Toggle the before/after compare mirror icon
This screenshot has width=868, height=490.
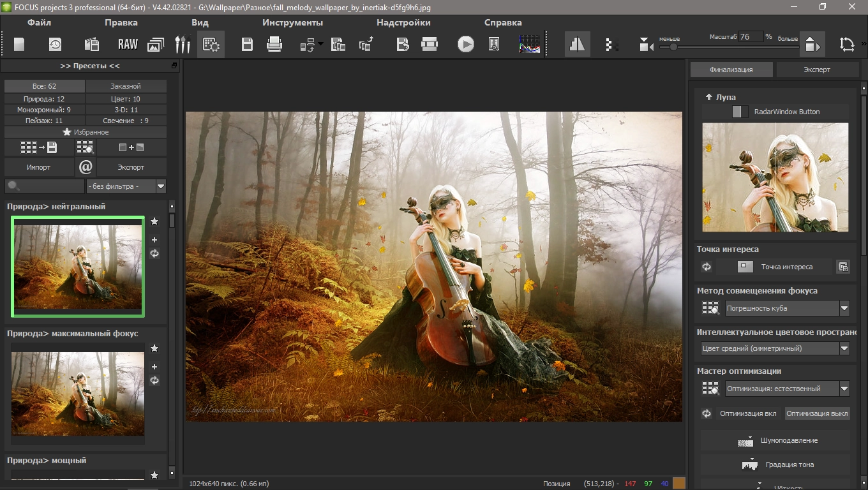click(x=578, y=44)
